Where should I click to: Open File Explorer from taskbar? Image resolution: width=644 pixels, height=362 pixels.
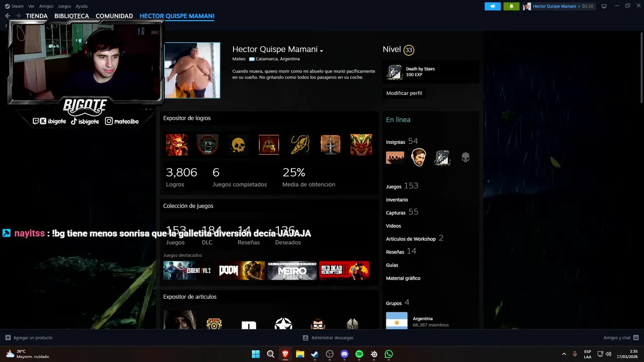click(300, 354)
